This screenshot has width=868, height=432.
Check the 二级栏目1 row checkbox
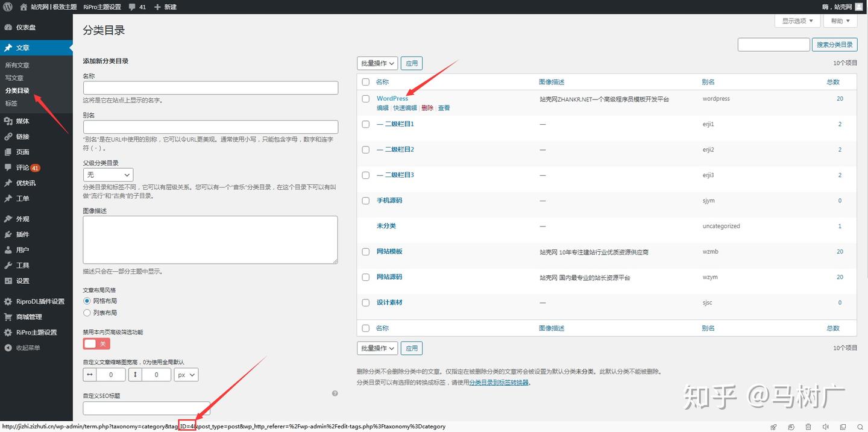pyautogui.click(x=365, y=124)
